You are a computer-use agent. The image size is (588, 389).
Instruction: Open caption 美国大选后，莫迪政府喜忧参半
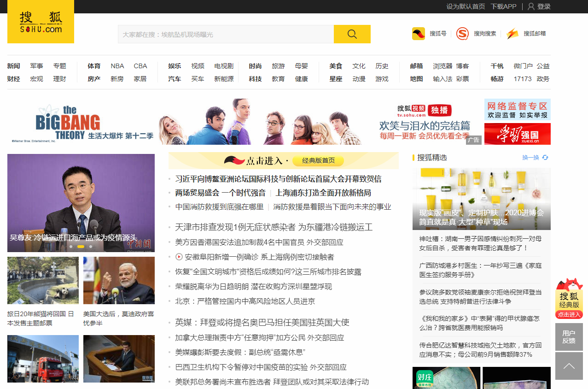coord(118,318)
